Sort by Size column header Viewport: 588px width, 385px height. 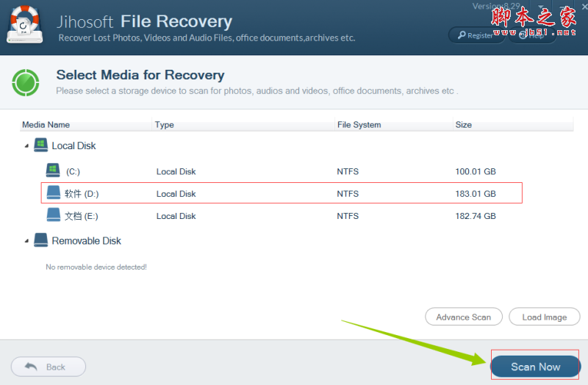point(513,124)
